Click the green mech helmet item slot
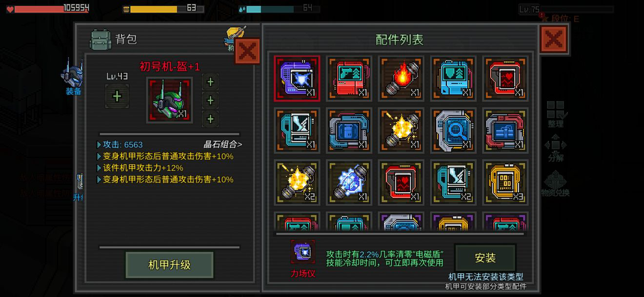The height and width of the screenshot is (297, 644). 169,100
